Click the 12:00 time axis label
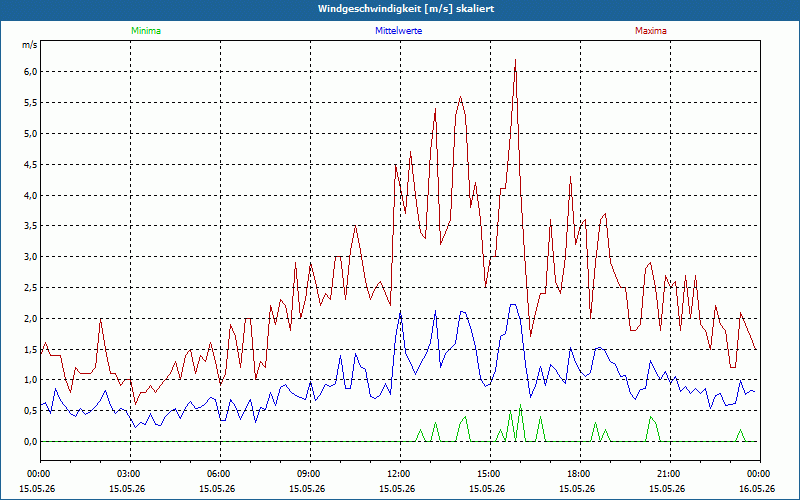This screenshot has height=500, width=800. (401, 474)
